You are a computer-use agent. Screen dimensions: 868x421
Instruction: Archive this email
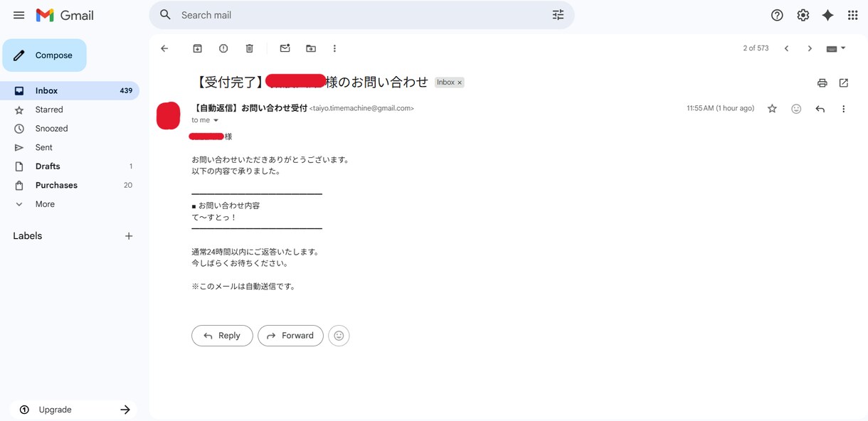click(198, 48)
